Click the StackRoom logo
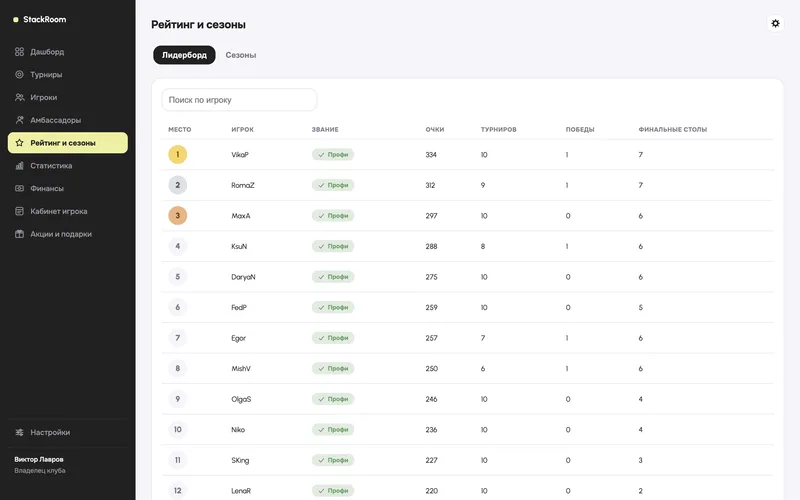800x500 pixels. [40, 19]
